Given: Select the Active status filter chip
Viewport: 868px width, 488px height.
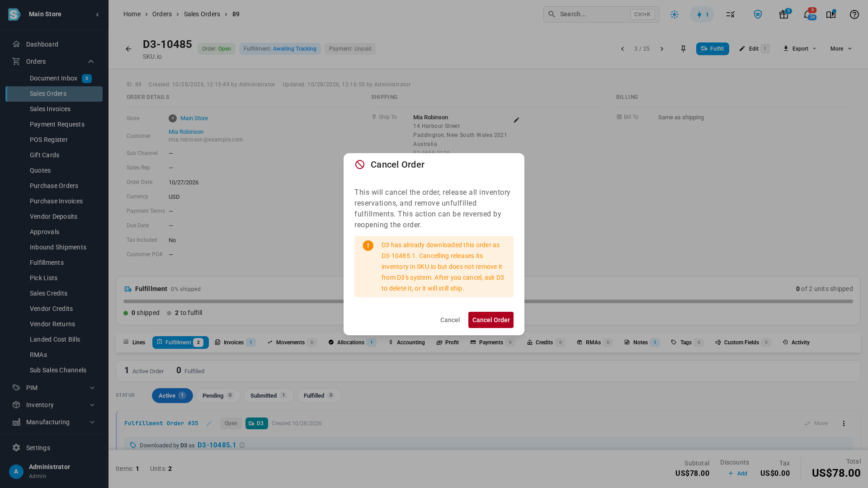Looking at the screenshot, I should (x=172, y=395).
